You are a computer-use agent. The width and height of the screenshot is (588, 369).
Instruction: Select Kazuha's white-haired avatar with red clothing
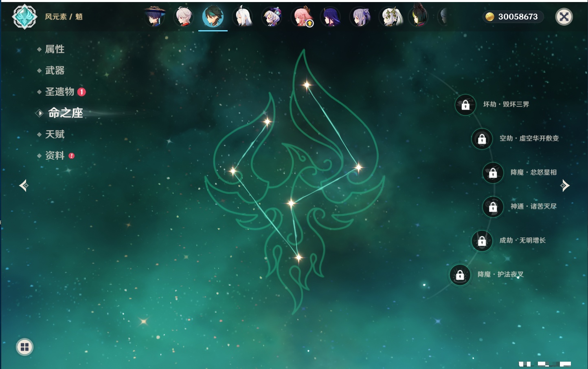click(184, 17)
